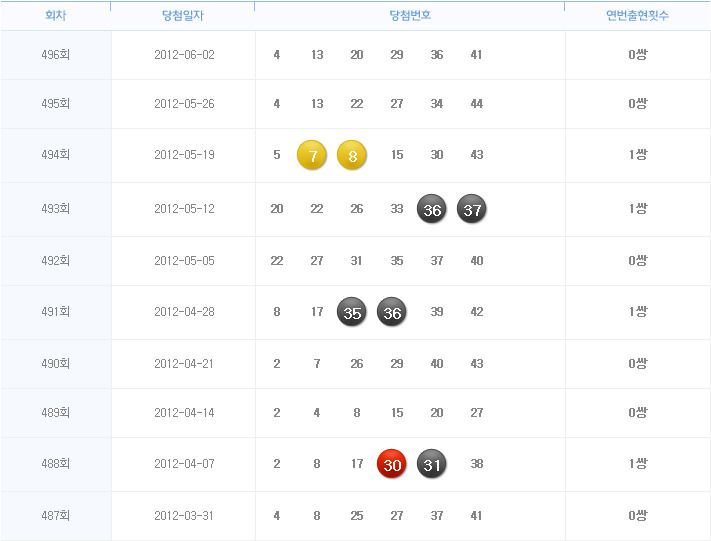This screenshot has width=711, height=541.
Task: Click the 당첨일자 column header
Action: click(x=183, y=15)
